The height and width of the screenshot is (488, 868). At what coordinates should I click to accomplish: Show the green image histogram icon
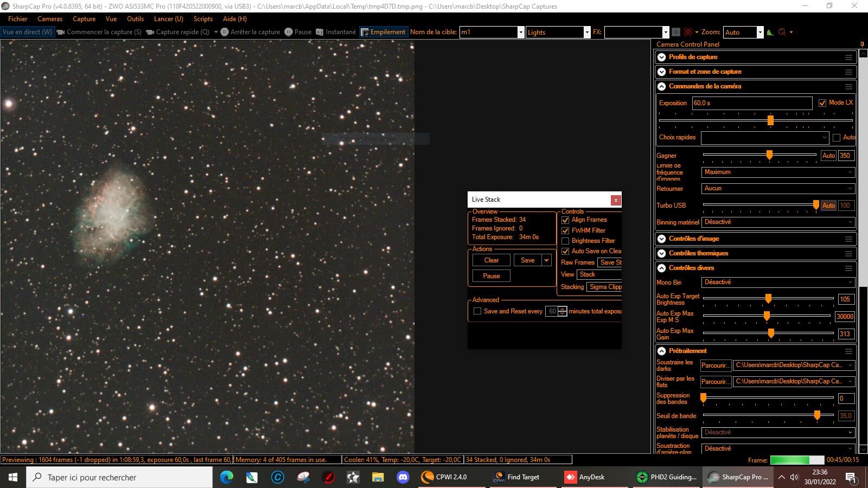770,32
